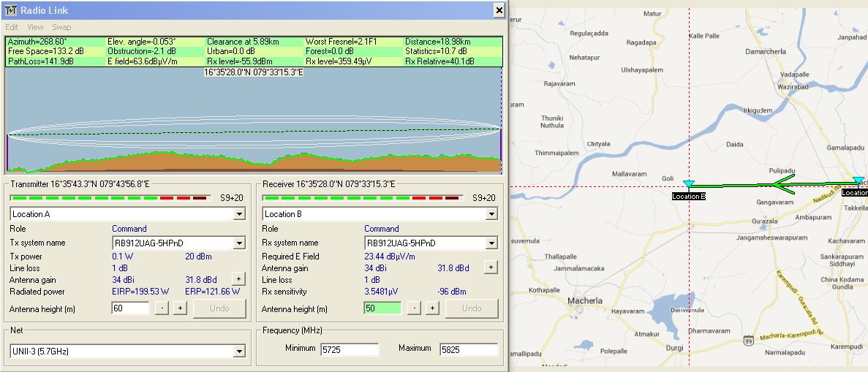
Task: Expand the Net UNII-3 (5.7GHz) dropdown
Action: pyautogui.click(x=238, y=352)
